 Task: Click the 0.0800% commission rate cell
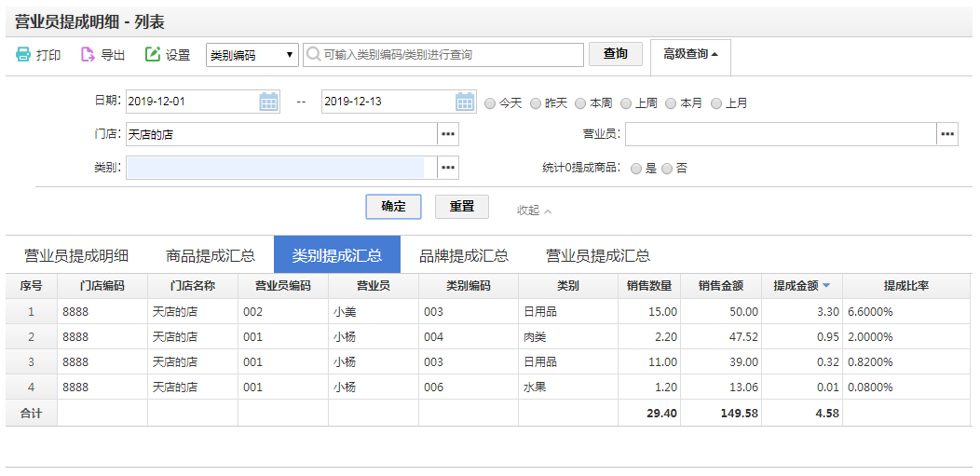click(x=906, y=388)
